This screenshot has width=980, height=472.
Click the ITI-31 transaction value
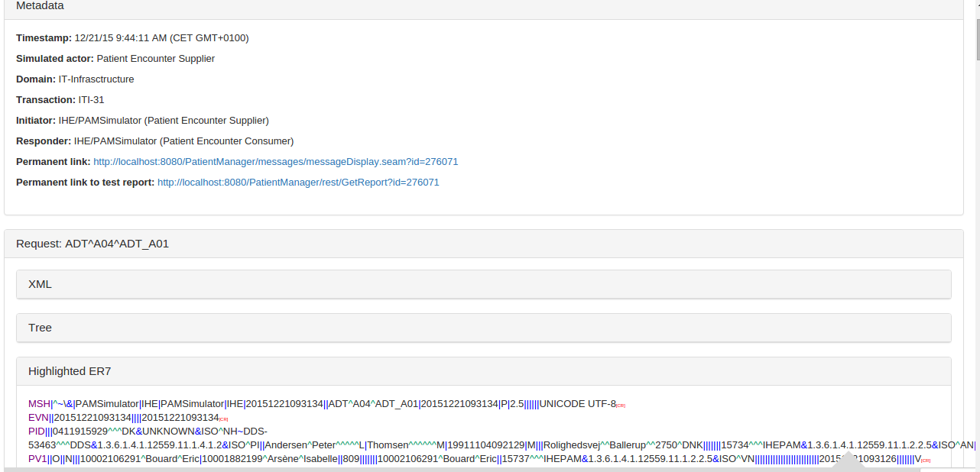point(91,100)
